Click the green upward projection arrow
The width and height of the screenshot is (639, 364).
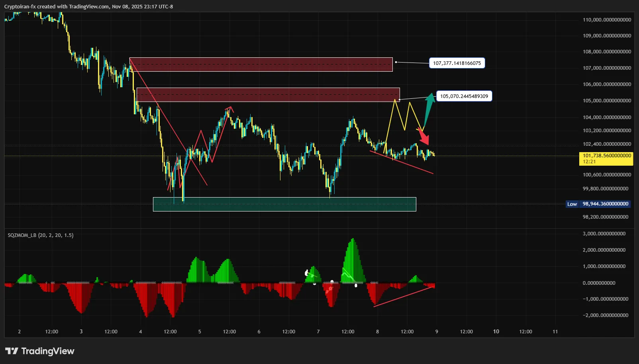[428, 108]
